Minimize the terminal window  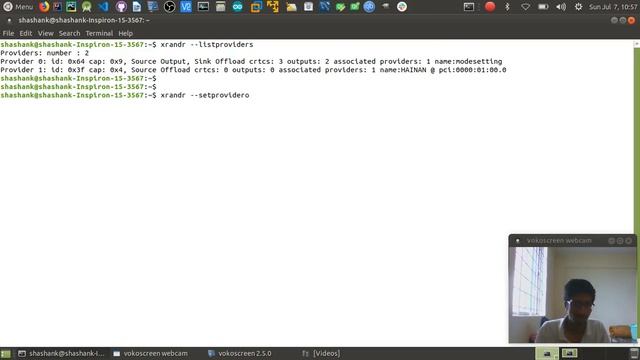[x=614, y=20]
